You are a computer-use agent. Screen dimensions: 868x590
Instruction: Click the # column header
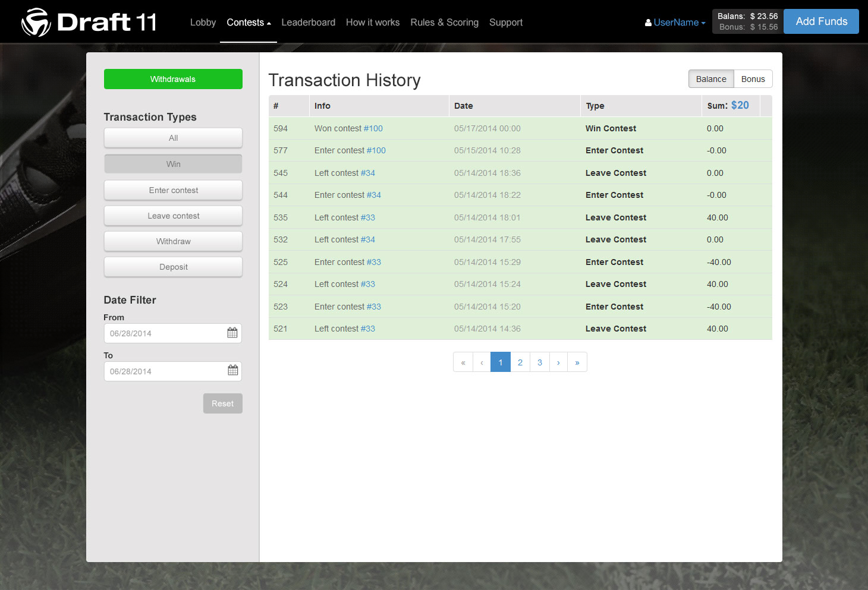pos(289,106)
